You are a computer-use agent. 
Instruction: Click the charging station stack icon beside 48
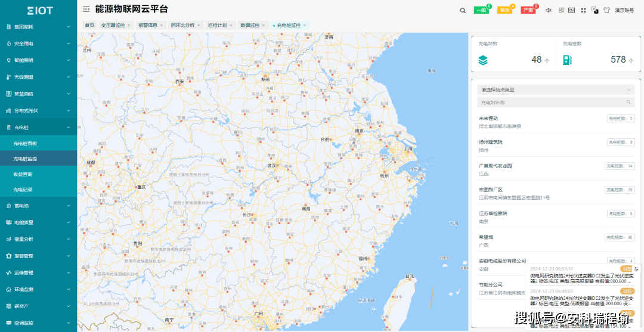483,60
